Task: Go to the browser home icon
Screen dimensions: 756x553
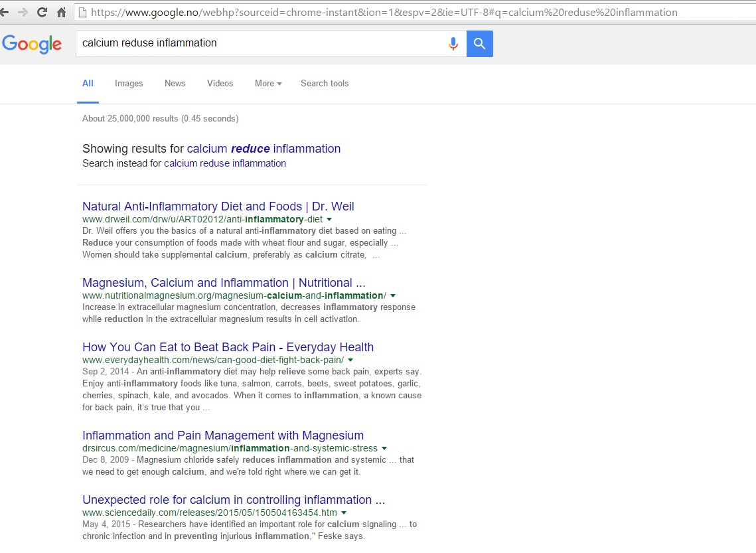Action: (x=61, y=13)
